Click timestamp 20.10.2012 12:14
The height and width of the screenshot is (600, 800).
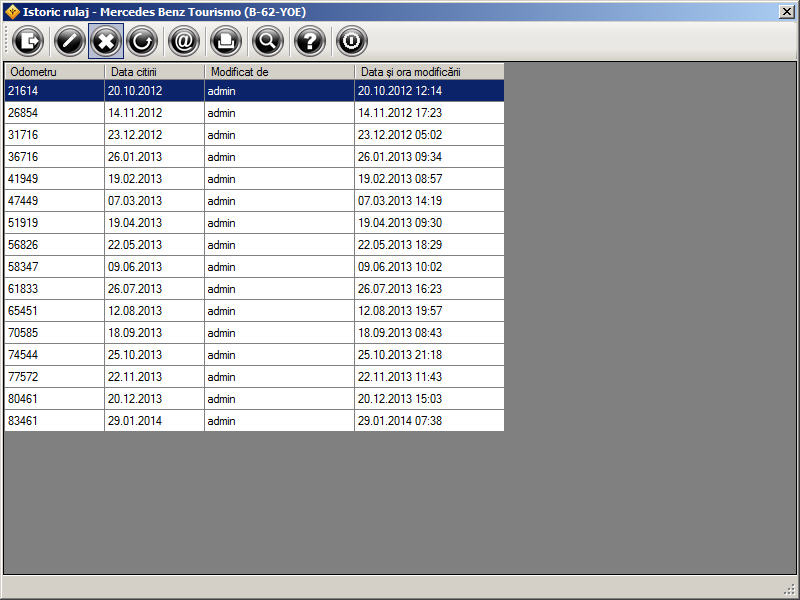coord(400,91)
